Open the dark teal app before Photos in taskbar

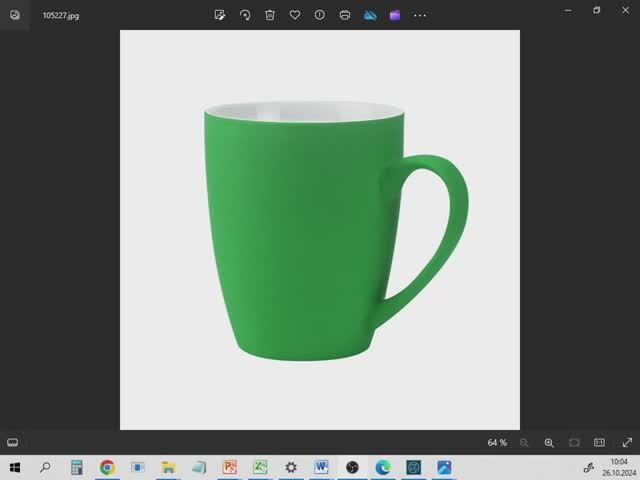point(413,467)
